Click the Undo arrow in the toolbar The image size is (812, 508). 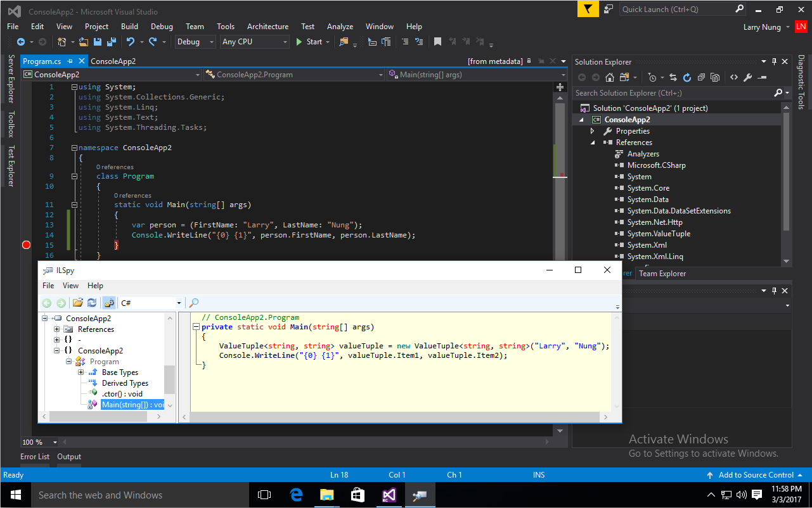point(130,42)
